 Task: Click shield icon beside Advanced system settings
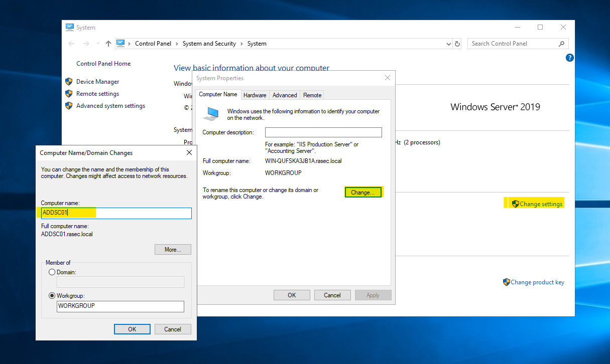coord(69,105)
